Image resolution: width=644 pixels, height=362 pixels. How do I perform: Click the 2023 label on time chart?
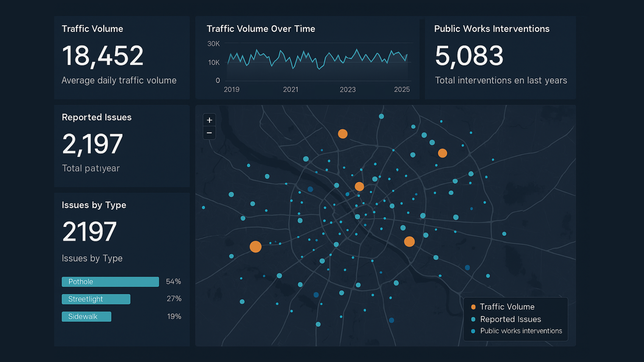(347, 89)
